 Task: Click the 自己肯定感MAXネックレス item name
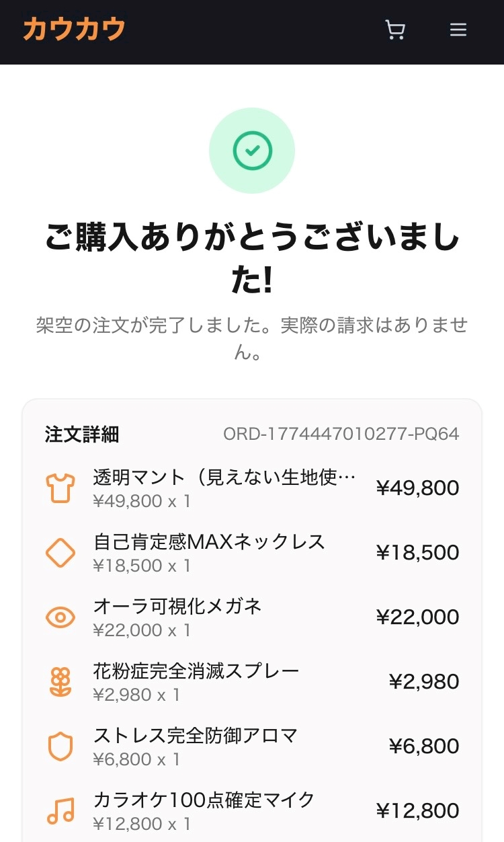point(209,541)
